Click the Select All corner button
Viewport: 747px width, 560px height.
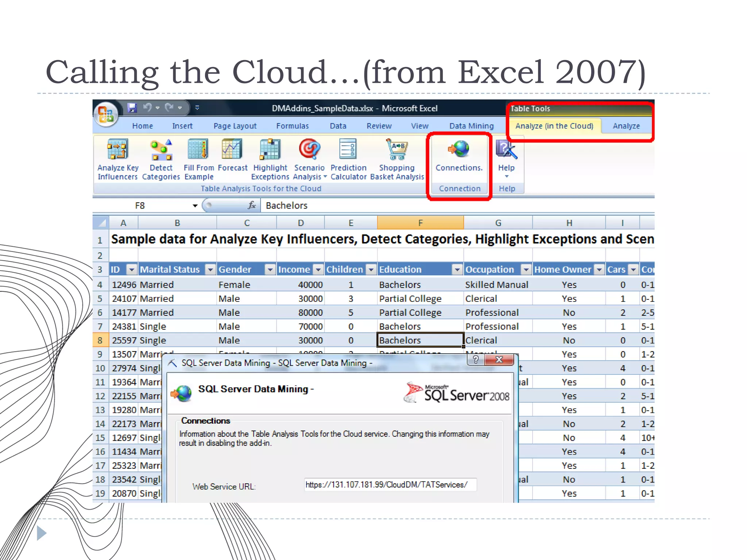101,223
